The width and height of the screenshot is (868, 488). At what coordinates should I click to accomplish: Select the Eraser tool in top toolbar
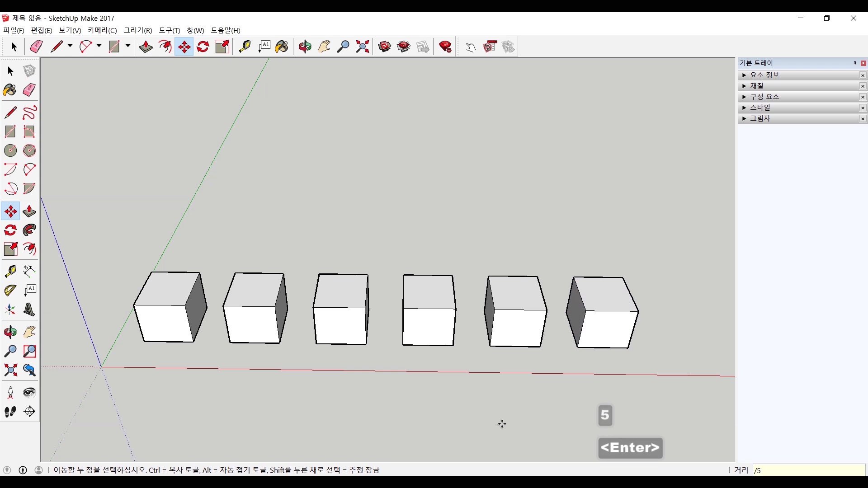pyautogui.click(x=36, y=47)
